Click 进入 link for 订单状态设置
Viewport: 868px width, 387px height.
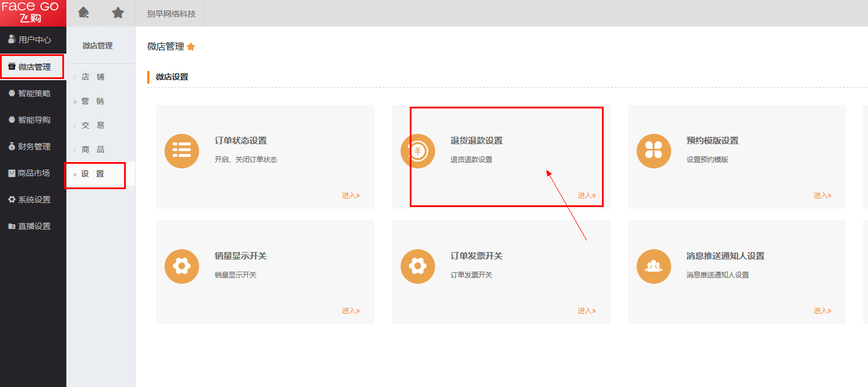(x=350, y=196)
